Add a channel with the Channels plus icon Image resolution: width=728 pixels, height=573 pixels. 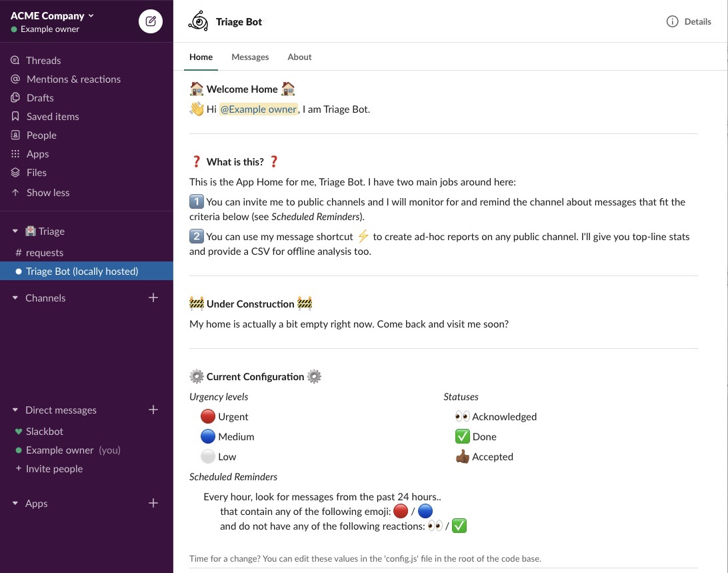point(153,298)
